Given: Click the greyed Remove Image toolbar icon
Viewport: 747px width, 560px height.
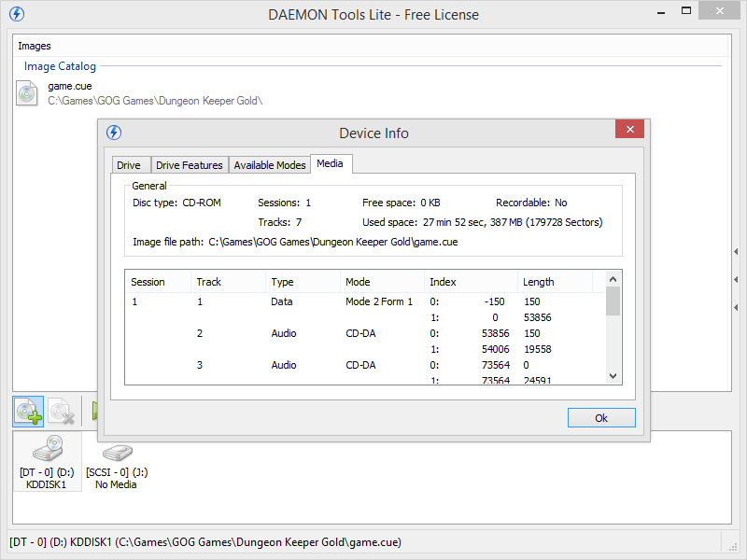Looking at the screenshot, I should 62,412.
